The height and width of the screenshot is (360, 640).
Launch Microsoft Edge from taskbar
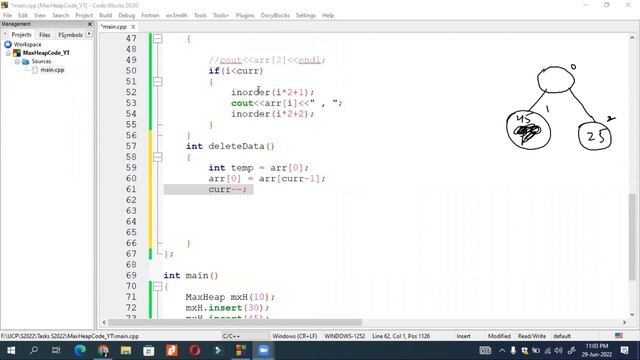(x=80, y=351)
